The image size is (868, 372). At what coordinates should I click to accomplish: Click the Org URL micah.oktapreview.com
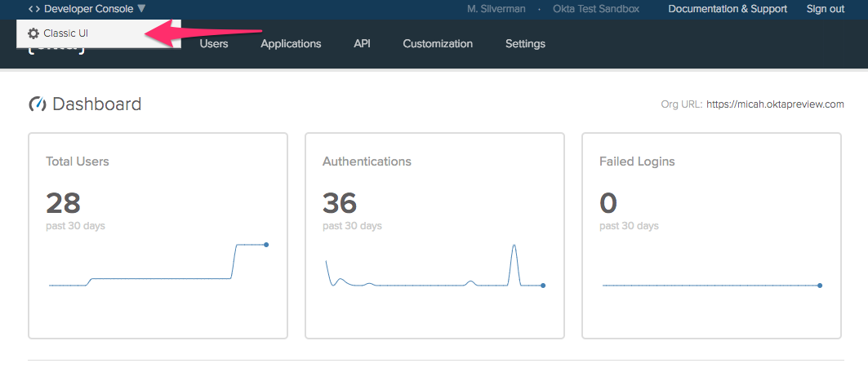tap(775, 104)
